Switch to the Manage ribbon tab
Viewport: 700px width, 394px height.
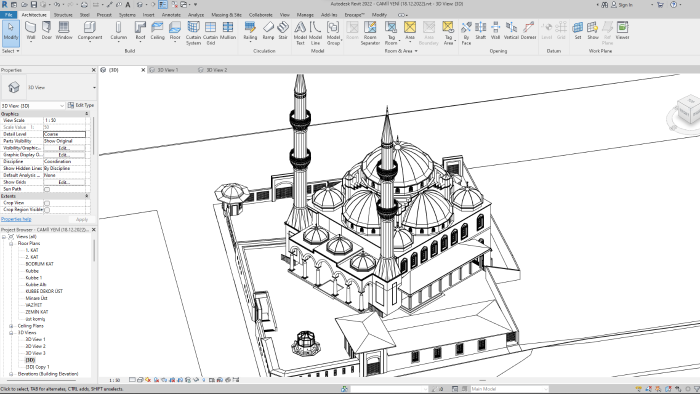305,15
